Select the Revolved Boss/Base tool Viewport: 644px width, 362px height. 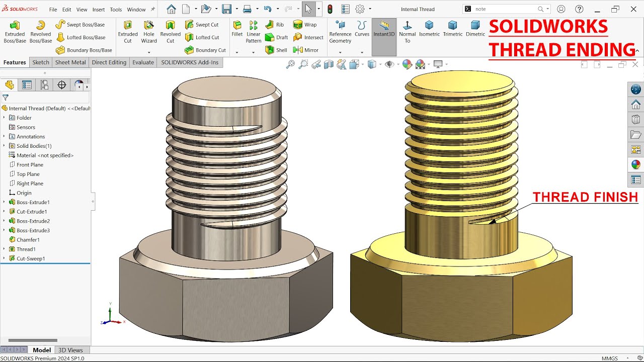pyautogui.click(x=41, y=32)
